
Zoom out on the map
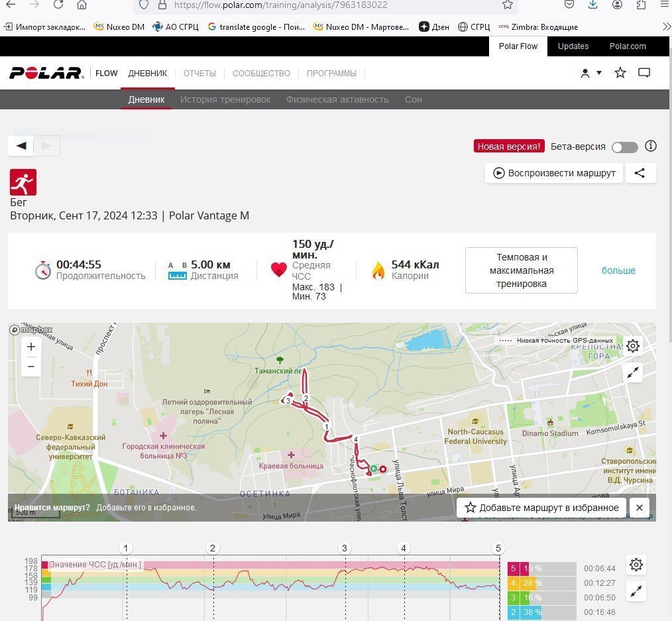31,367
